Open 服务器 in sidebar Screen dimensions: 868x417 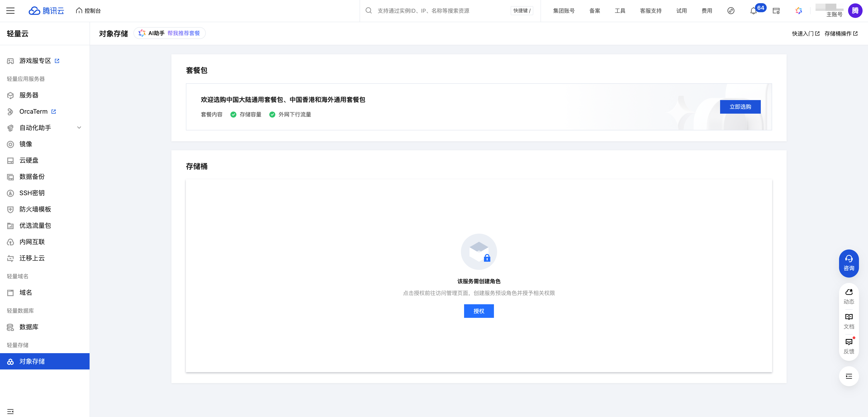[45, 95]
